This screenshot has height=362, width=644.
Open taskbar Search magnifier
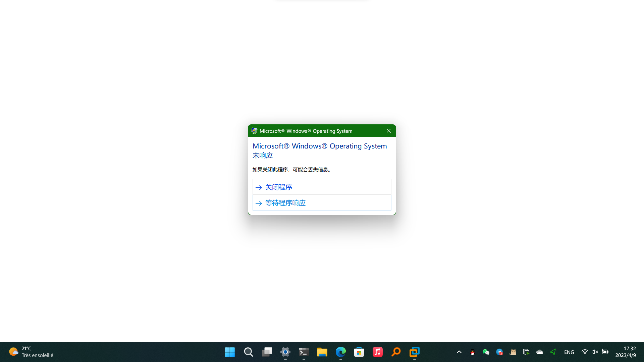click(249, 352)
